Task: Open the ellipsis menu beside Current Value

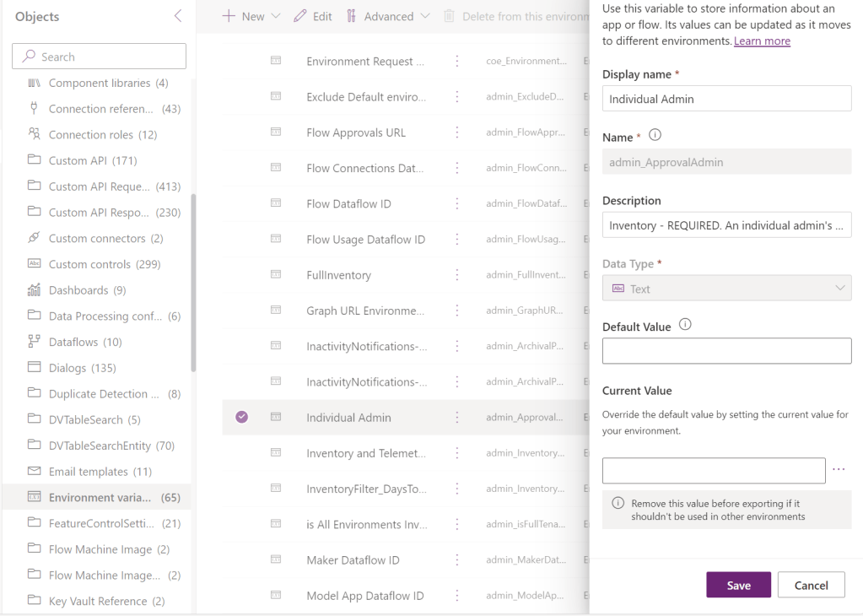Action: pyautogui.click(x=839, y=470)
